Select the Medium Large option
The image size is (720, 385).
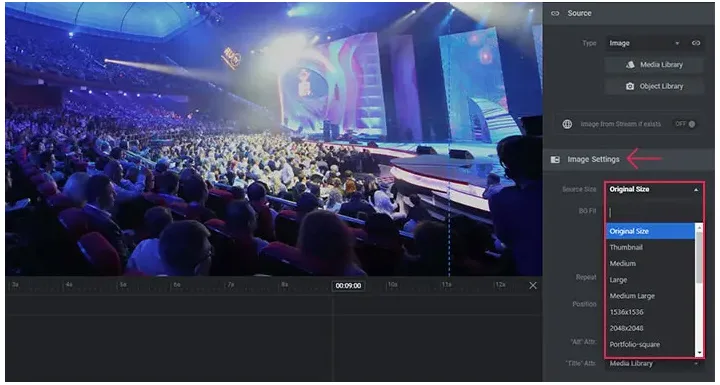[650, 296]
